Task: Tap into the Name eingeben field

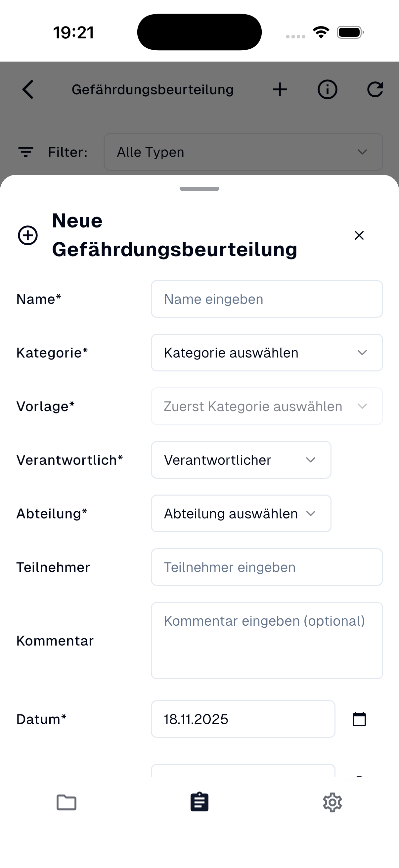Action: click(267, 299)
